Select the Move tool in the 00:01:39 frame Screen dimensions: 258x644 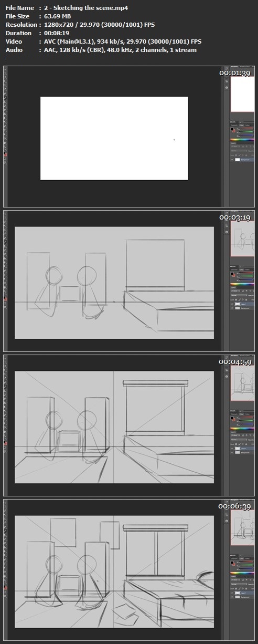[5, 69]
